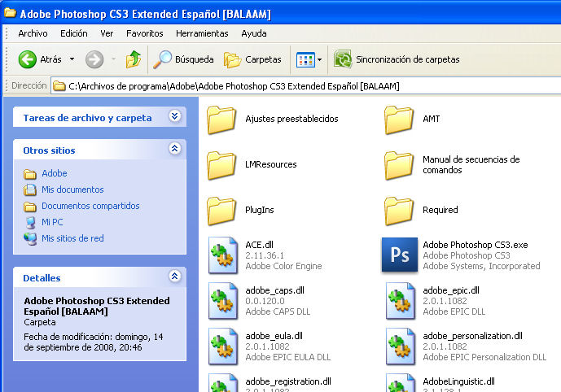
Task: Select the adobe_personalization.dll file icon
Action: click(x=401, y=346)
